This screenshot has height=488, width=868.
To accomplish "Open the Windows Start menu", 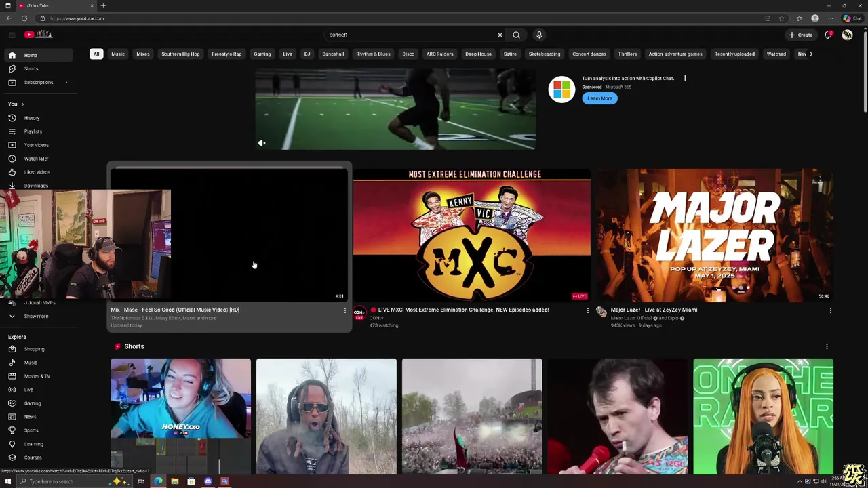I will [8, 481].
